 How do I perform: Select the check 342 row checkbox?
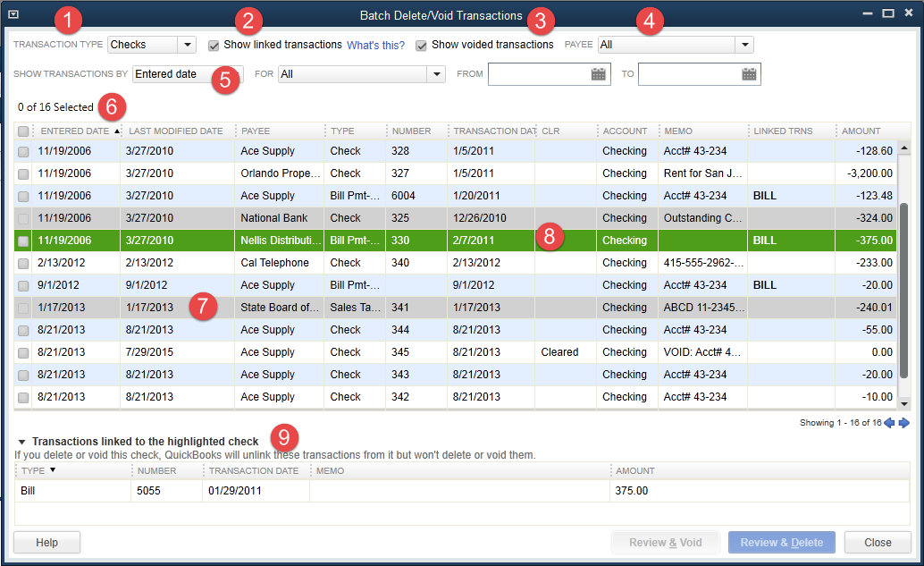23,397
